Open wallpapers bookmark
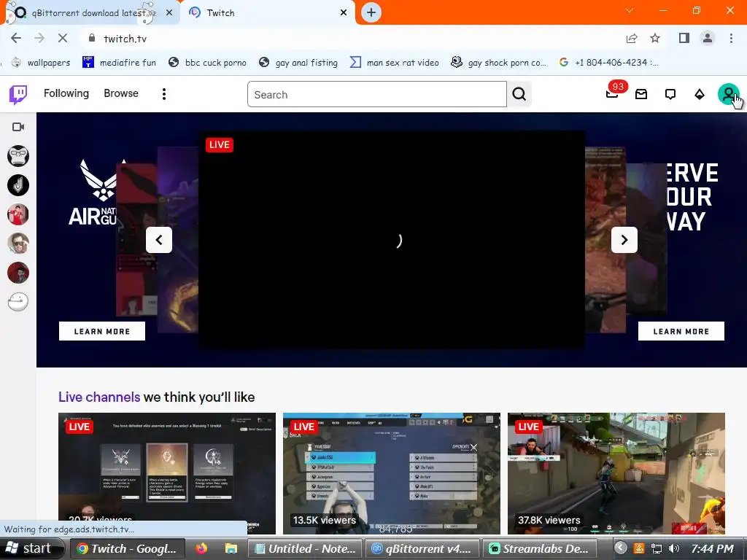Viewport: 747px width, 560px height. click(41, 63)
